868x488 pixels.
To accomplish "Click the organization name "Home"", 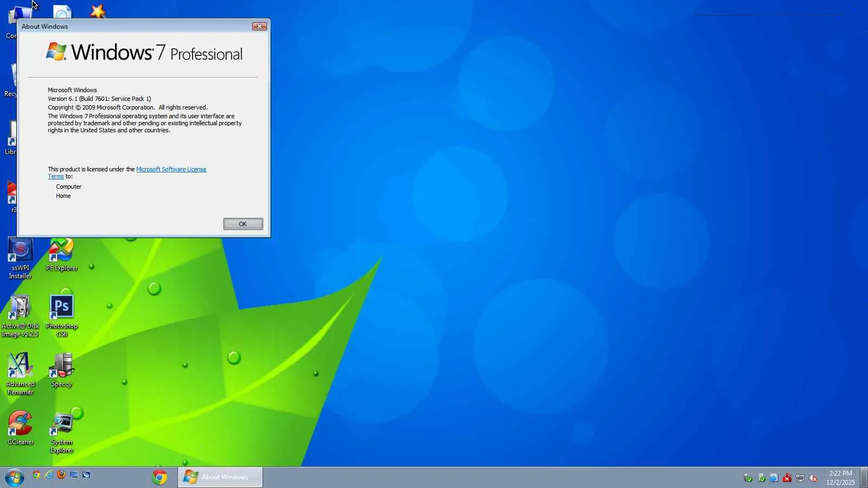I will (63, 196).
